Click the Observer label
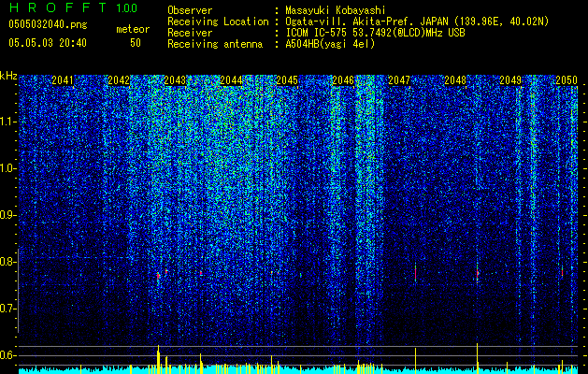This screenshot has width=588, height=374. click(190, 10)
